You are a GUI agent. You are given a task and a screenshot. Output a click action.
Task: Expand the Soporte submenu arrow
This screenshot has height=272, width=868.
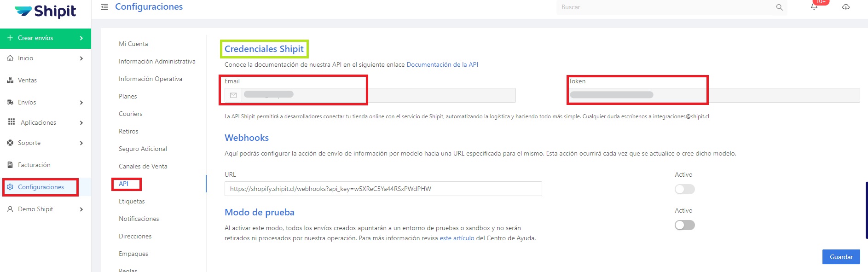click(x=81, y=143)
